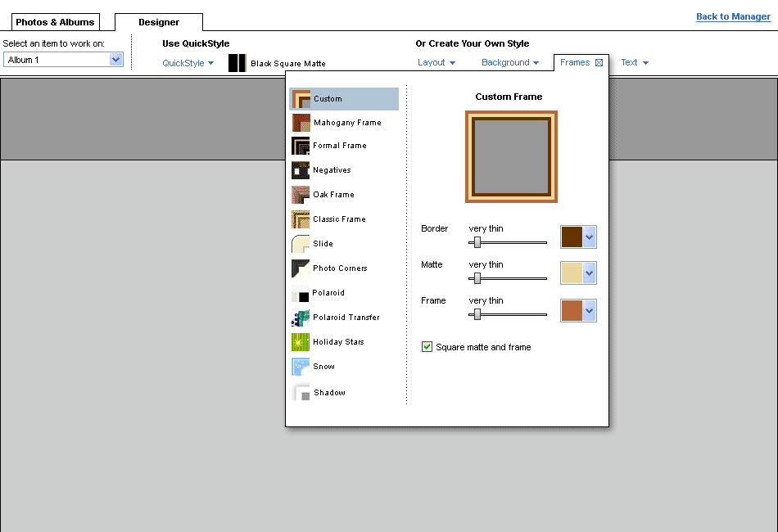Open the Frame color dropdown arrow
The height and width of the screenshot is (532, 778).
[x=589, y=311]
